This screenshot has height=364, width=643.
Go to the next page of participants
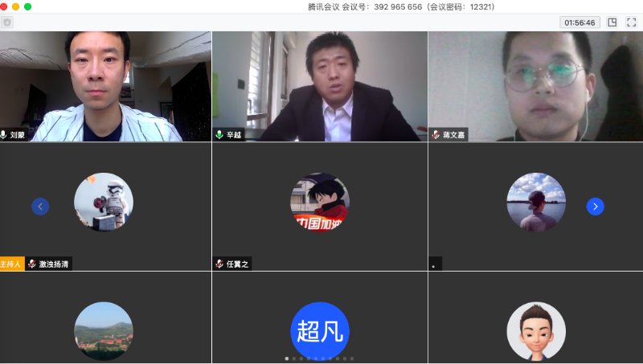click(595, 207)
